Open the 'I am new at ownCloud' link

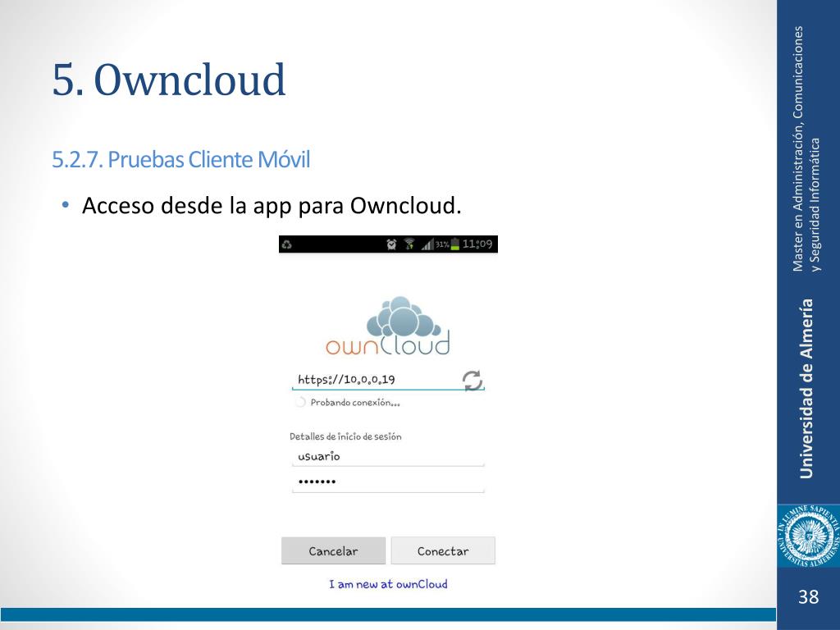point(388,584)
